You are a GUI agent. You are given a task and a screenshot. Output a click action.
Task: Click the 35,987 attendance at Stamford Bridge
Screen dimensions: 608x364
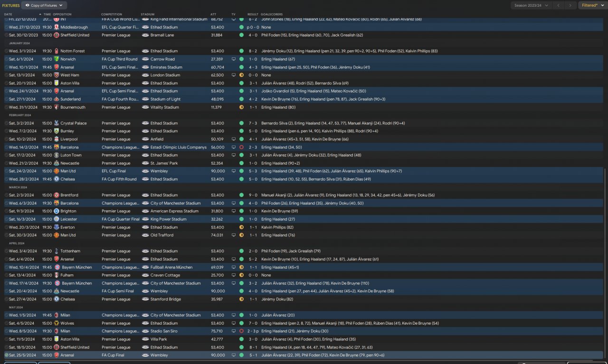pos(217,299)
